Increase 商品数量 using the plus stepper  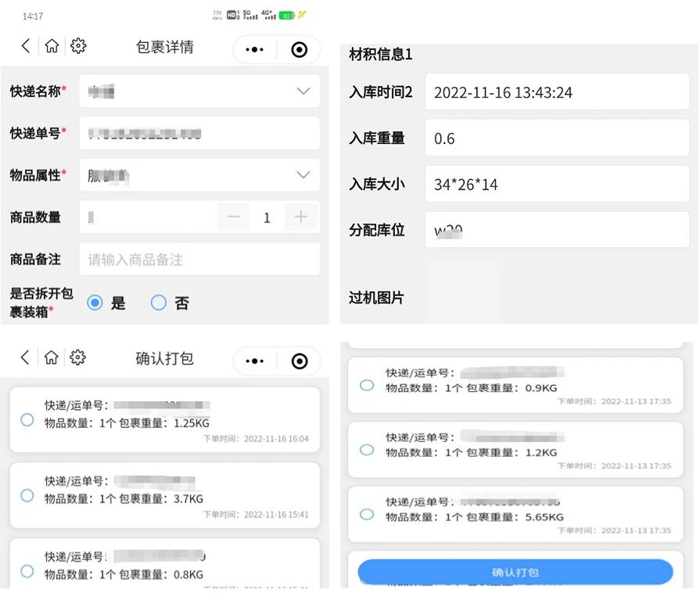pyautogui.click(x=300, y=217)
